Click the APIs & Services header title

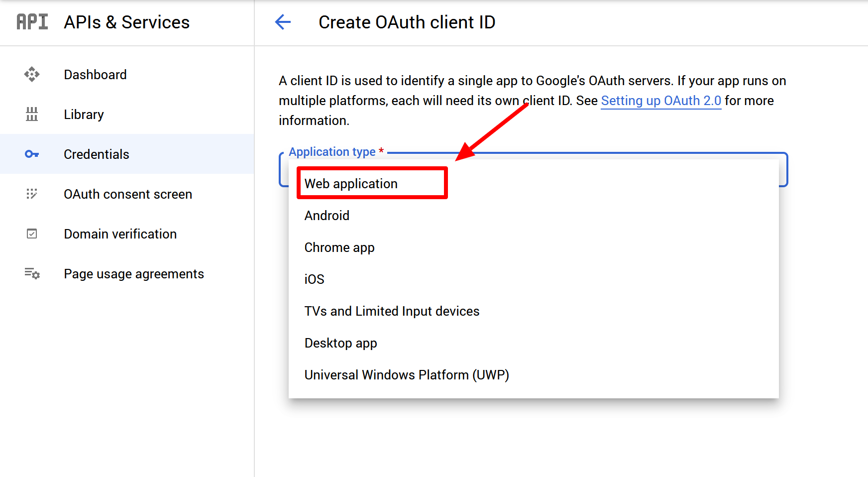(x=126, y=22)
